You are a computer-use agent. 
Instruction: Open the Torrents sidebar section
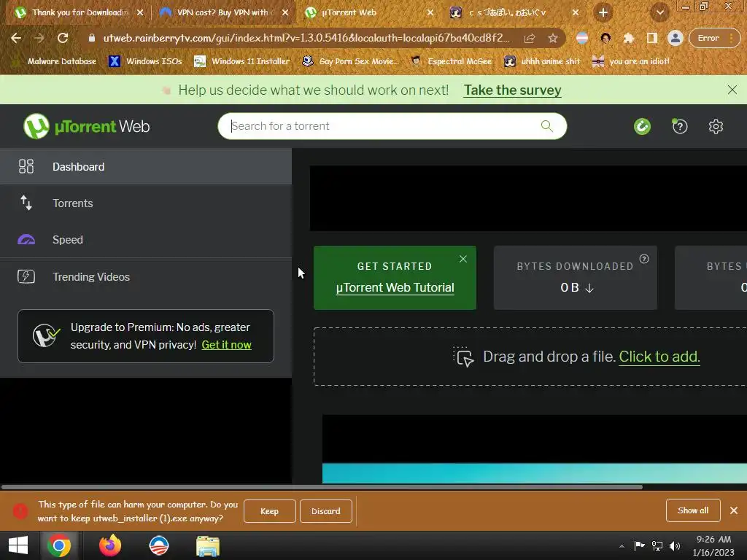146,203
